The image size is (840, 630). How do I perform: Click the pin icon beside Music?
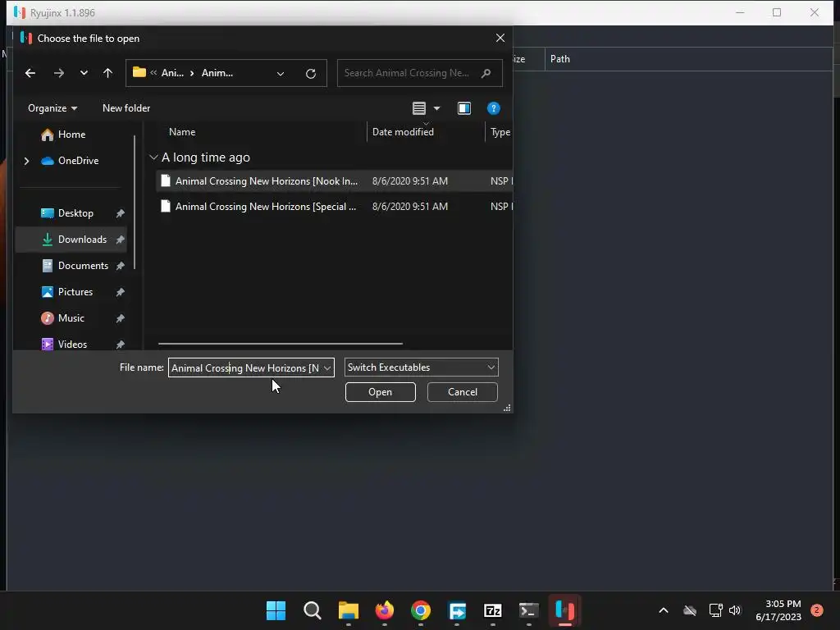tap(120, 318)
